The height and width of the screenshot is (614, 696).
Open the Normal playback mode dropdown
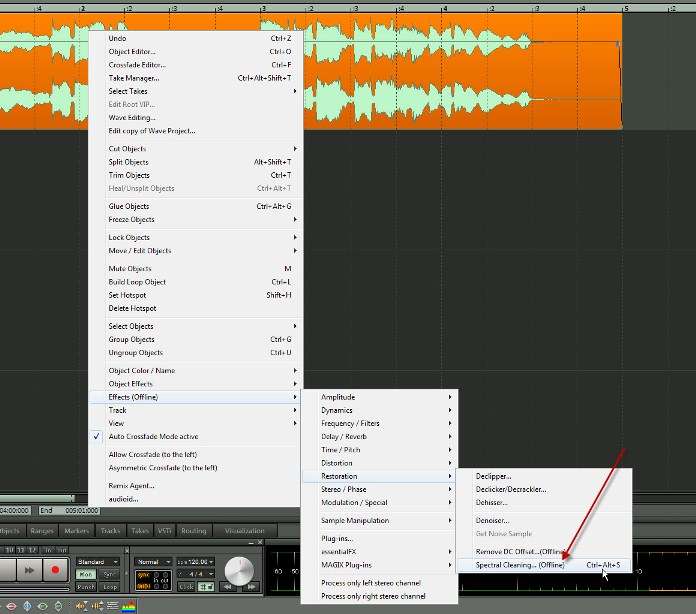click(153, 562)
